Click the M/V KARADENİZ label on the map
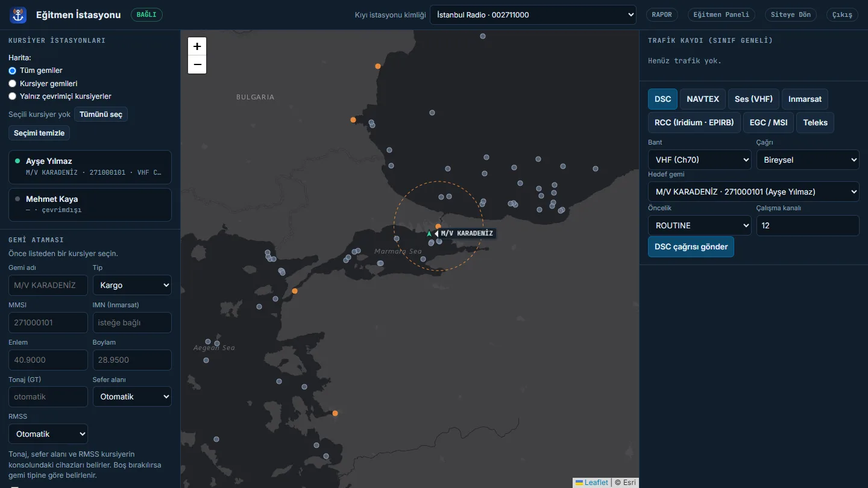 click(467, 234)
